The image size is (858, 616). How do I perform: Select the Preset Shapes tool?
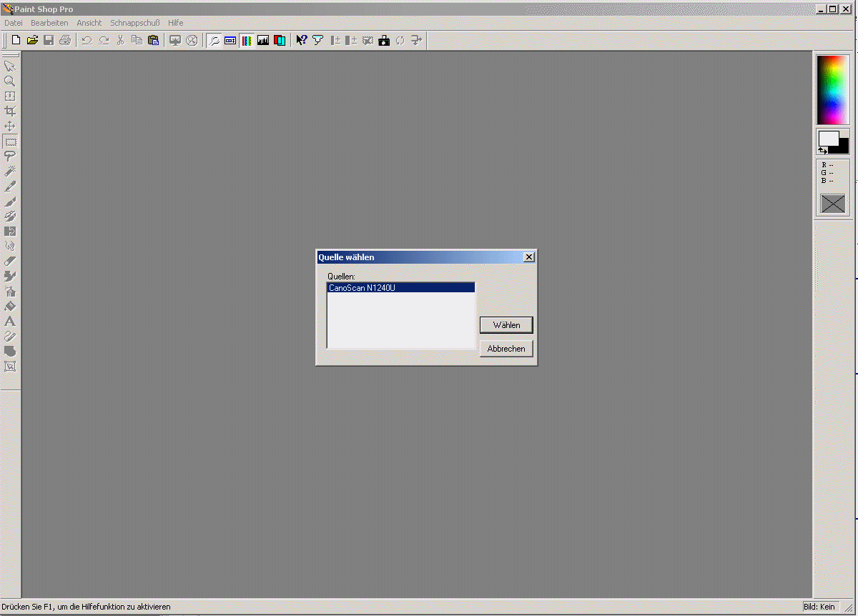(x=10, y=351)
